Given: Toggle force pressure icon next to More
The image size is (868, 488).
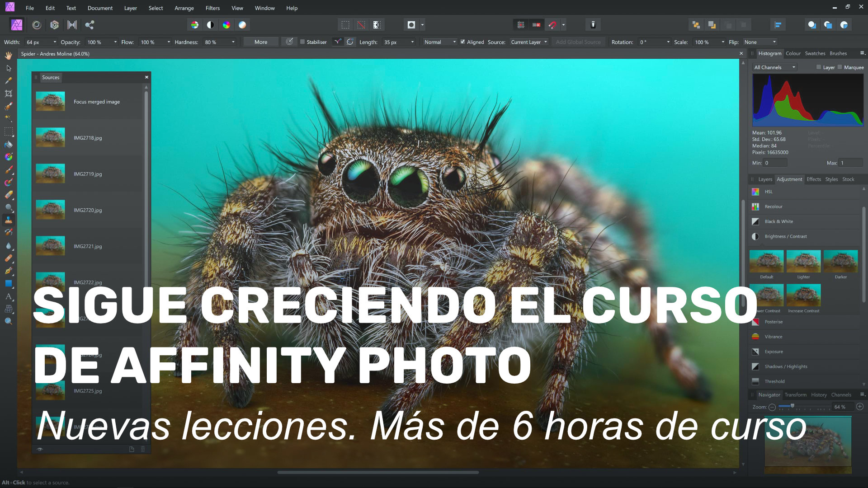Looking at the screenshot, I should click(x=289, y=42).
